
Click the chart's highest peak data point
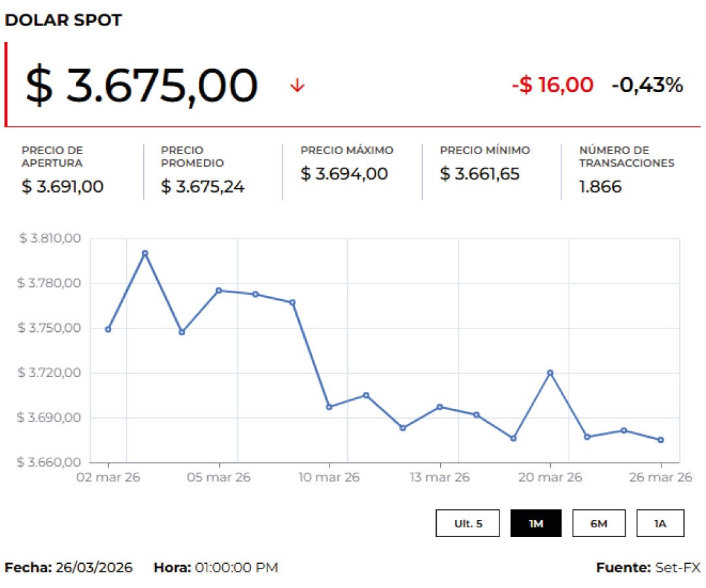(145, 253)
